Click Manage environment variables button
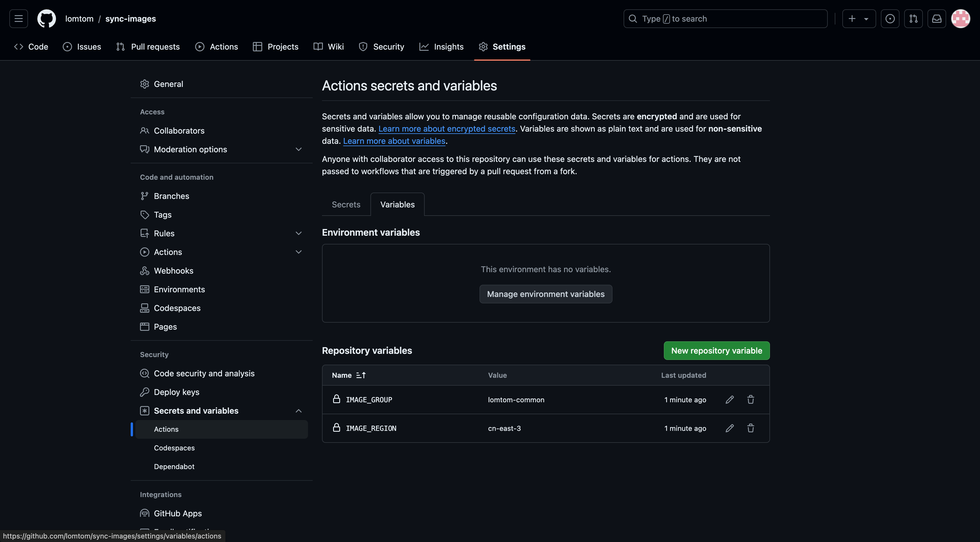 (545, 294)
